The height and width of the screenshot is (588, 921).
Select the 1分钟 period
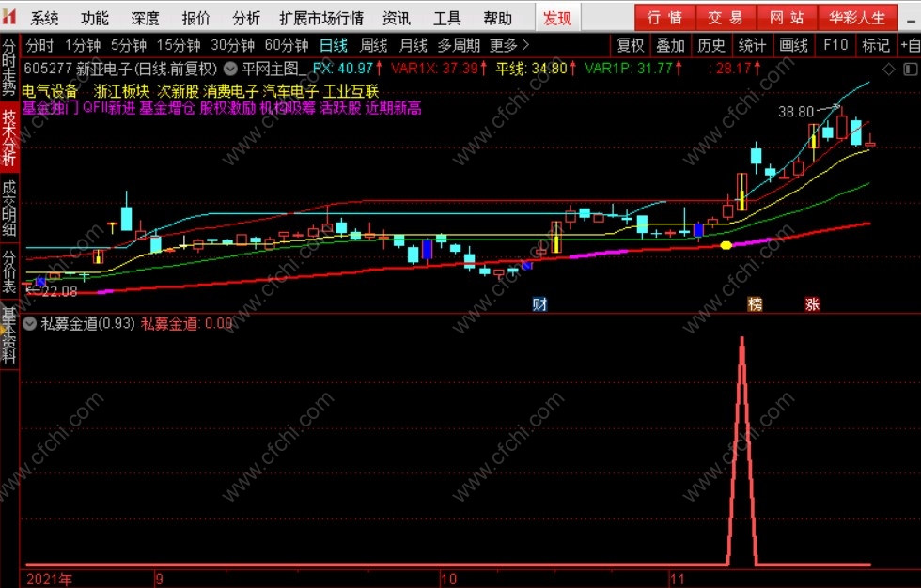click(83, 45)
